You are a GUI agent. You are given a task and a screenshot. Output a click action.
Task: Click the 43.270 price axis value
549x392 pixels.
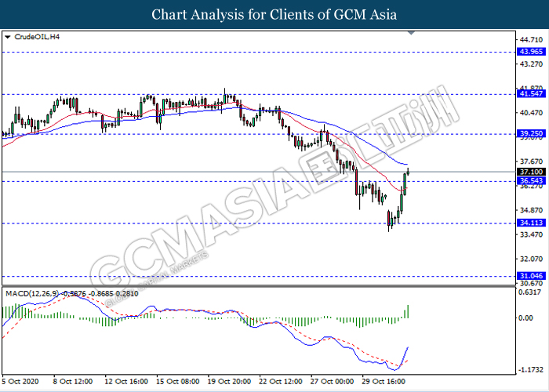(531, 64)
